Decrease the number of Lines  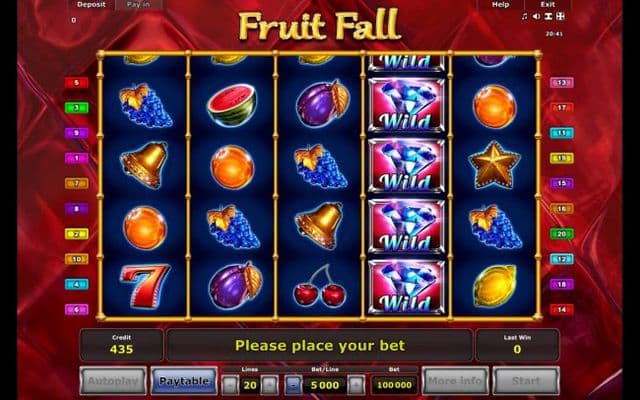[x=231, y=384]
